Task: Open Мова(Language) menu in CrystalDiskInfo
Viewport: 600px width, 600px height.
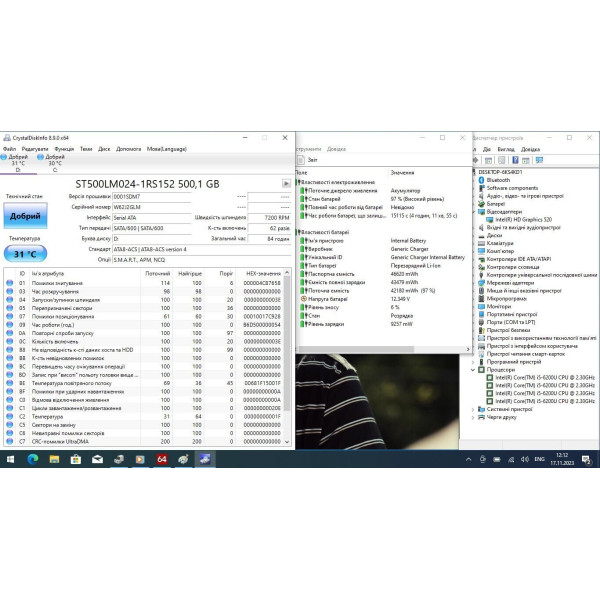Action: pos(166,149)
